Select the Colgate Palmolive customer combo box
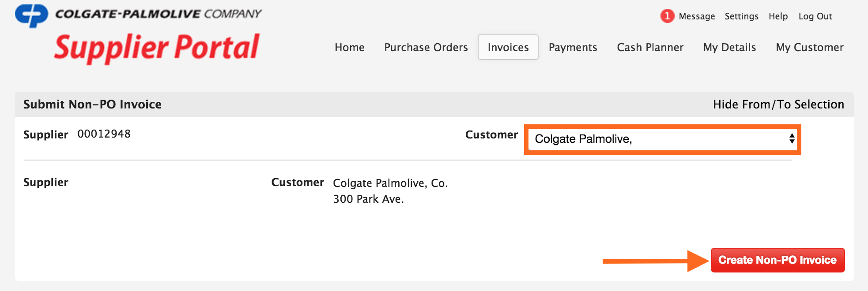Screen dimensions: 868x291 658,139
